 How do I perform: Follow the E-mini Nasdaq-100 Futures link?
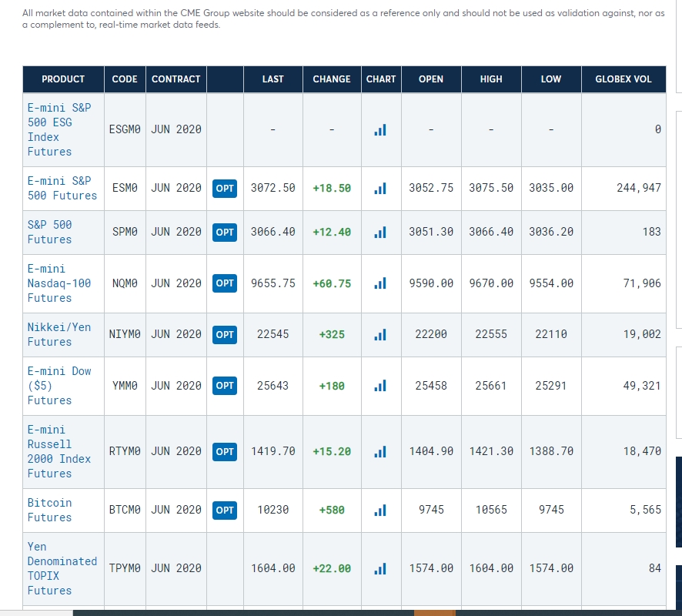(x=59, y=283)
